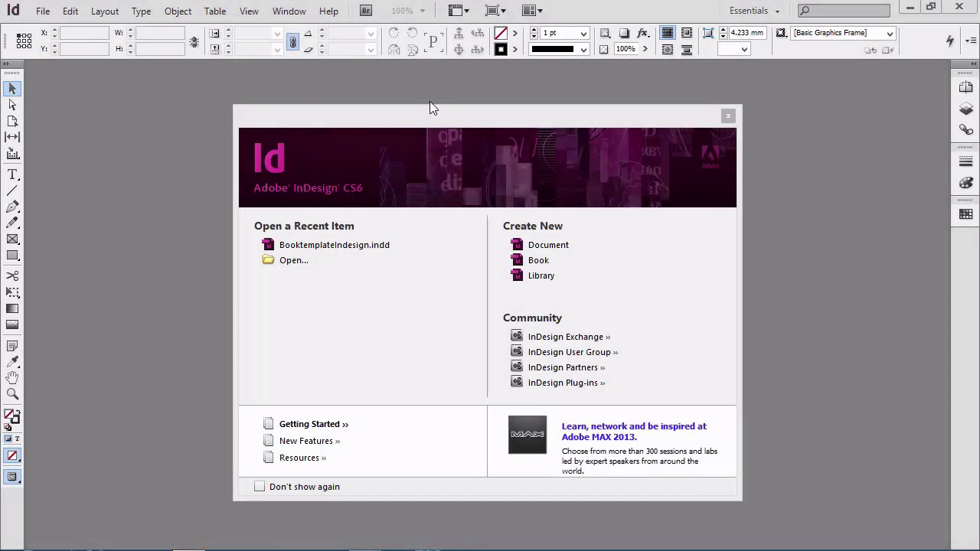
Task: Select the Page tool
Action: 12,121
